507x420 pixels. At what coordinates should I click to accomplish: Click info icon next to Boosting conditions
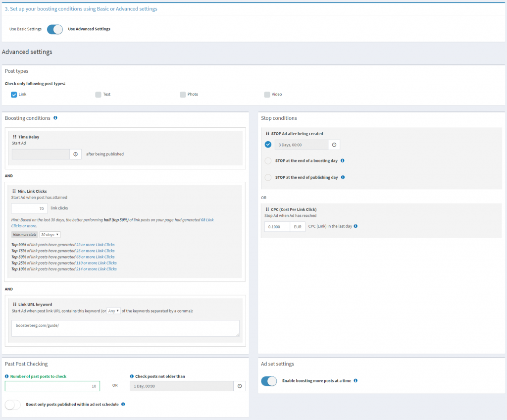pos(55,118)
